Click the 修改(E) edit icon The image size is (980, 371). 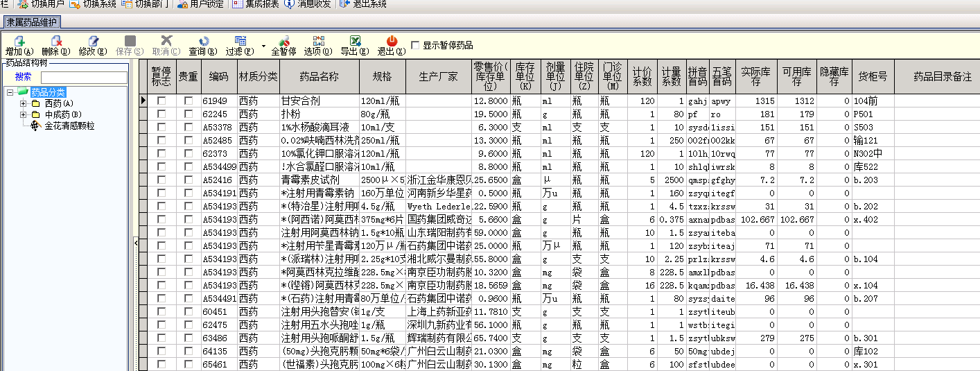tap(93, 41)
